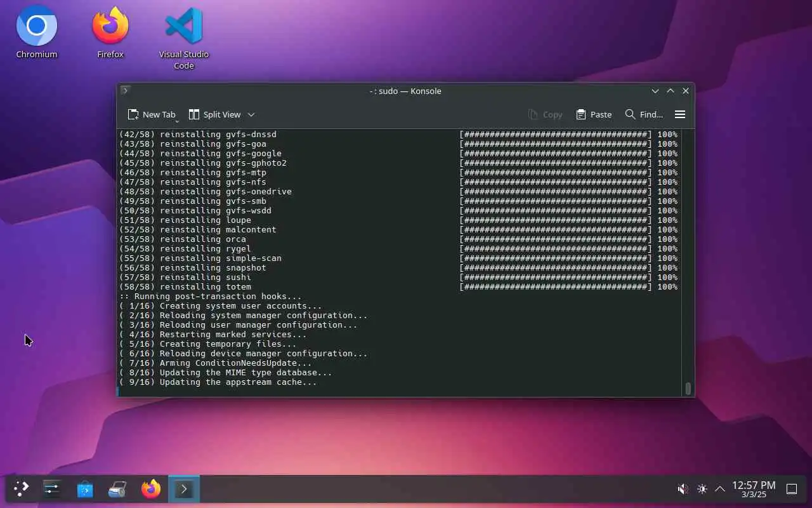This screenshot has width=812, height=508.
Task: Click the muted volume tray icon
Action: (683, 489)
